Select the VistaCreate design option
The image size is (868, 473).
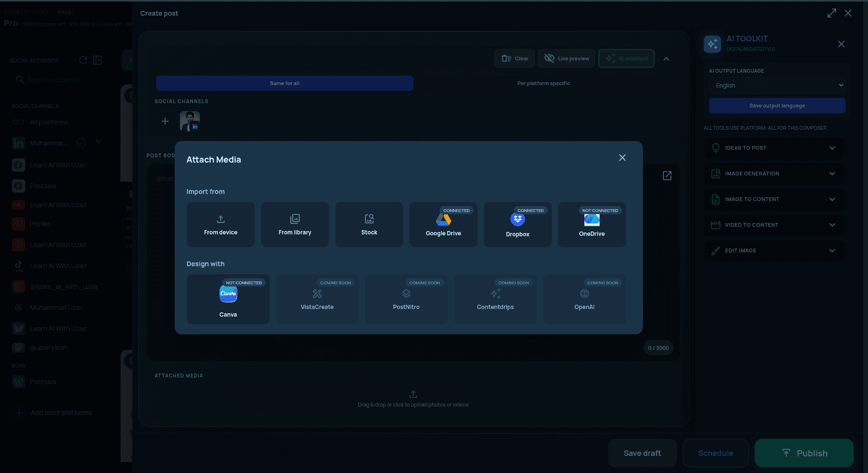317,299
